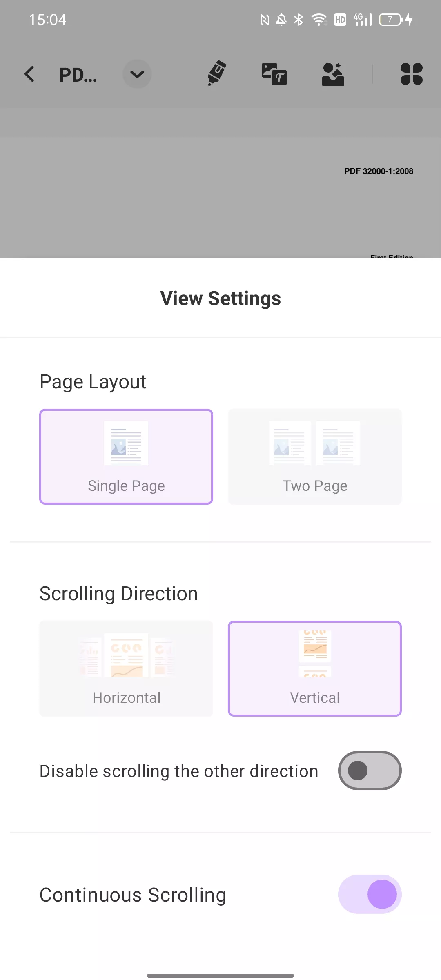Tap the back arrow in top bar
Screen dimensions: 441x980
[29, 74]
